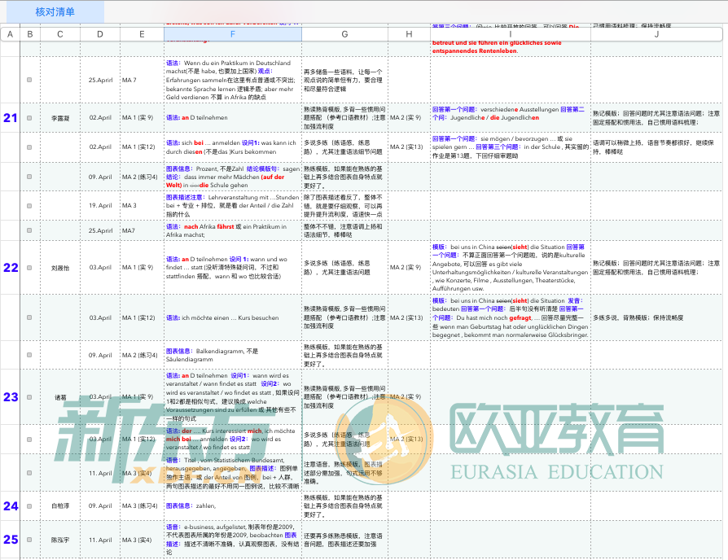This screenshot has width=728, height=560.
Task: Open the 核对清单 sheet tab
Action: click(x=55, y=11)
